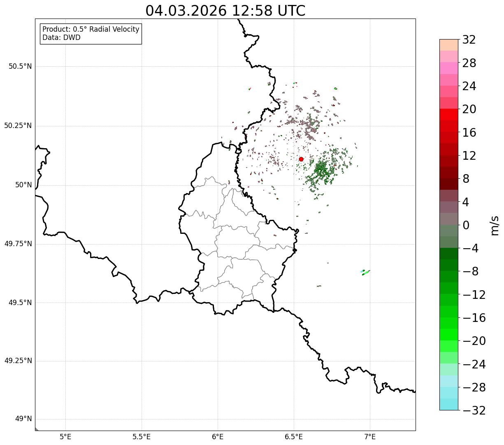The width and height of the screenshot is (504, 445).
Task: Click the 28 tick label on the colorbar
Action: (x=469, y=63)
